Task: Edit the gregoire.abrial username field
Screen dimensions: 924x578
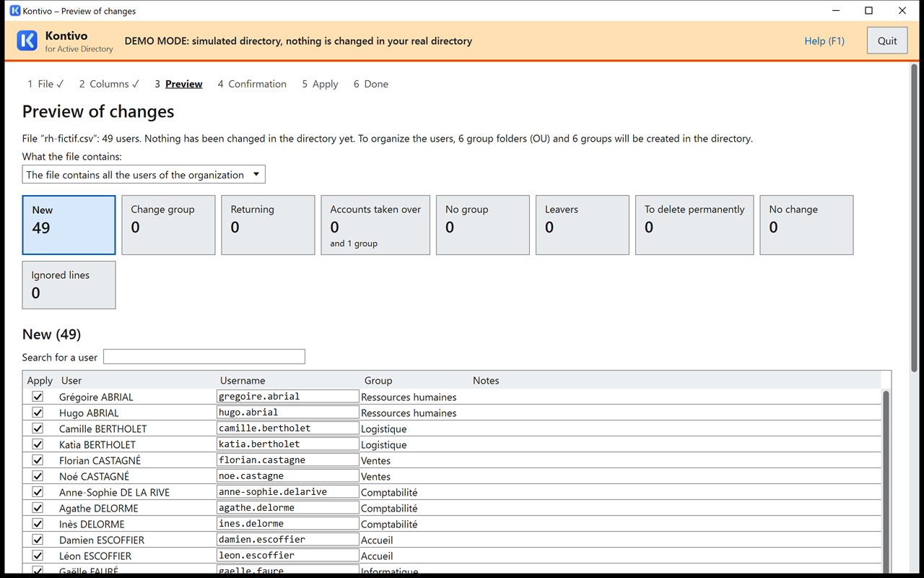Action: tap(288, 397)
